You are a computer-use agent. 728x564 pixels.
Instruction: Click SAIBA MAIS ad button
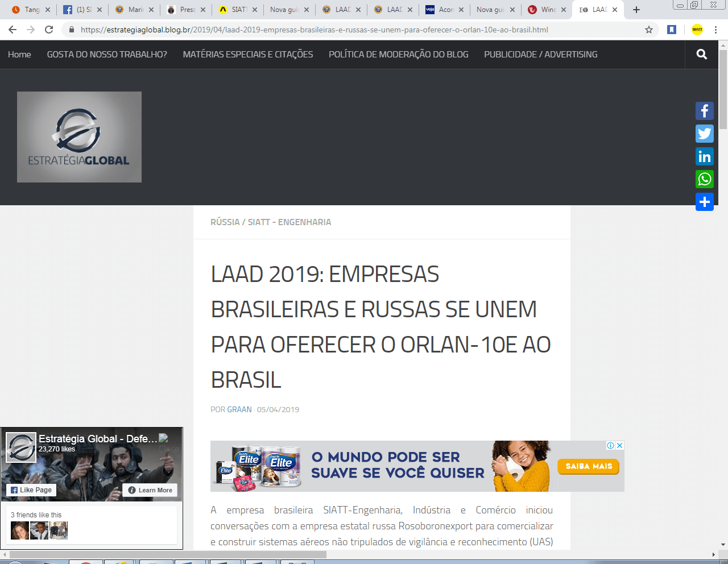pyautogui.click(x=589, y=466)
